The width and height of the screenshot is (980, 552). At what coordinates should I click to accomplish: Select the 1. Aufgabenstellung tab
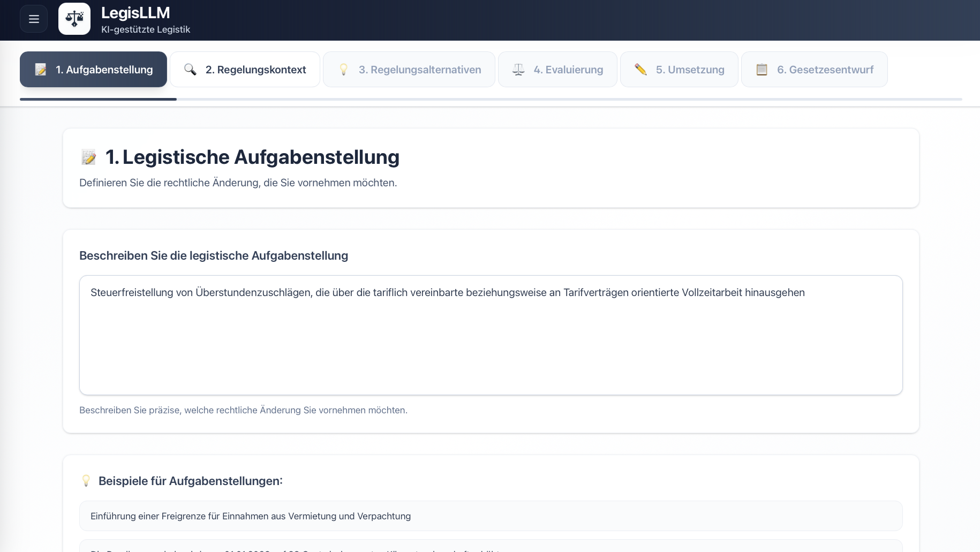104,70
